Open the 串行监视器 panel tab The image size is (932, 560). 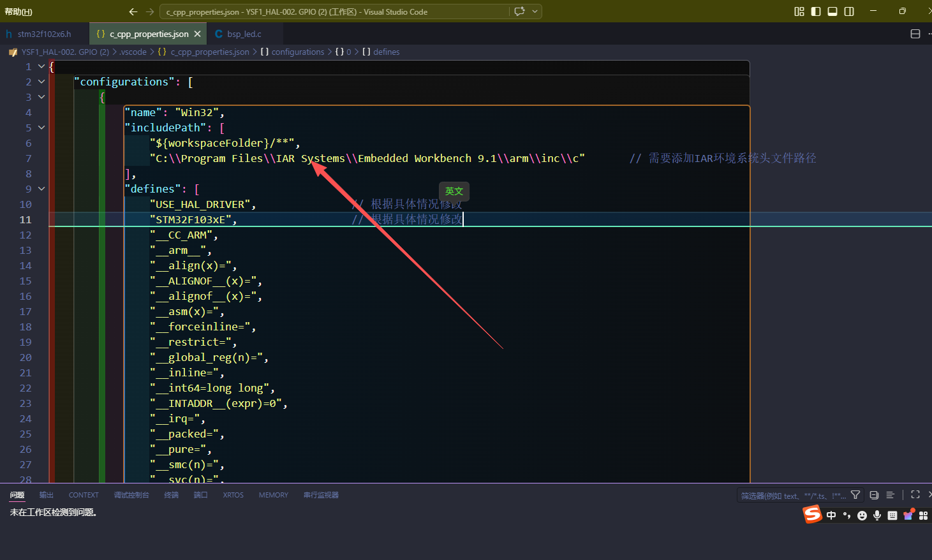tap(321, 495)
